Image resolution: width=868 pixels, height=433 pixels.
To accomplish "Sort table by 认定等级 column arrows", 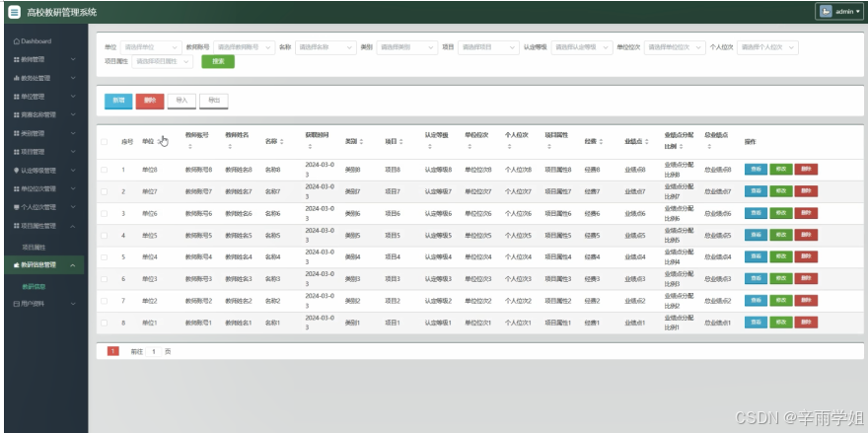I will pos(430,147).
